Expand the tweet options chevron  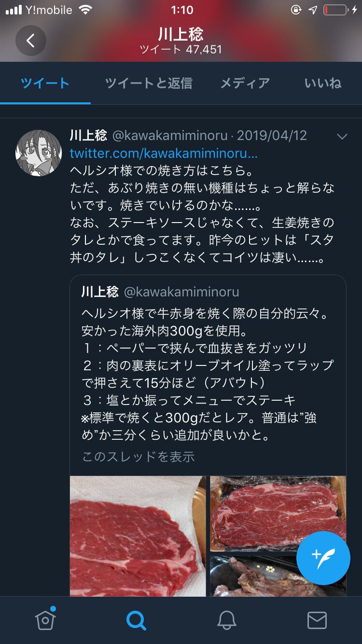coord(342,137)
